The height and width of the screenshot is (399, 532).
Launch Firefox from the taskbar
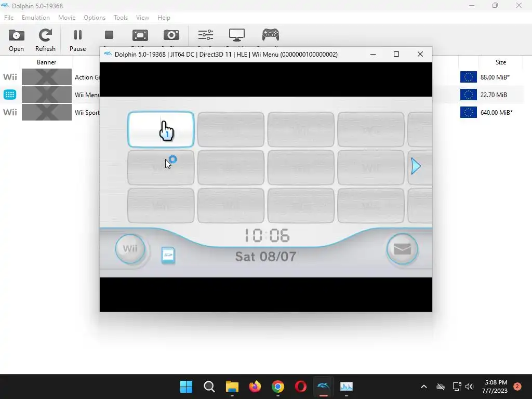pyautogui.click(x=255, y=387)
